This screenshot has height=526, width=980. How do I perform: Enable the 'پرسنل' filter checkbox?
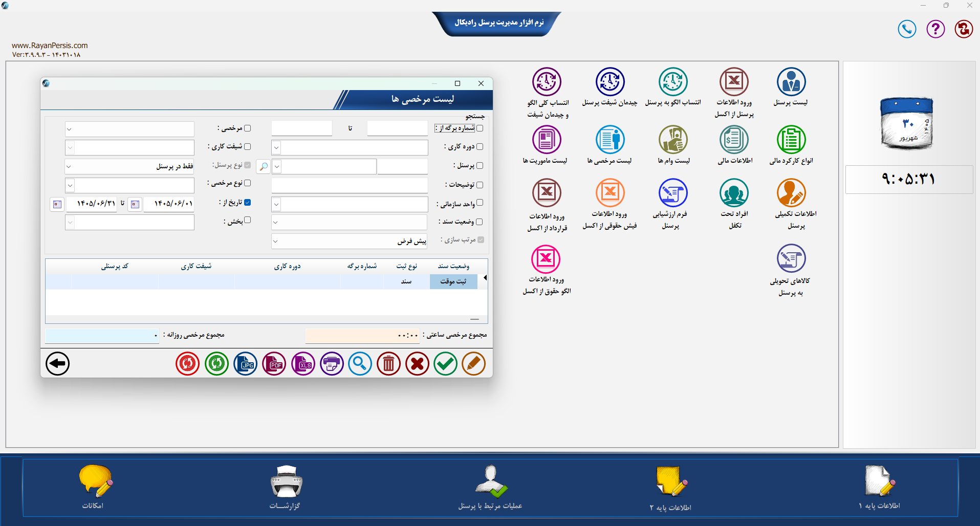coord(480,166)
